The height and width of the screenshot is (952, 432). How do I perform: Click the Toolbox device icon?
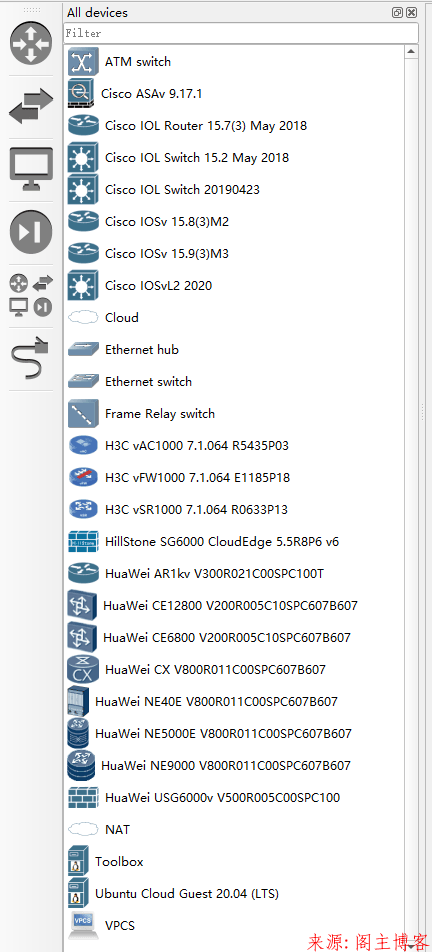click(x=78, y=862)
